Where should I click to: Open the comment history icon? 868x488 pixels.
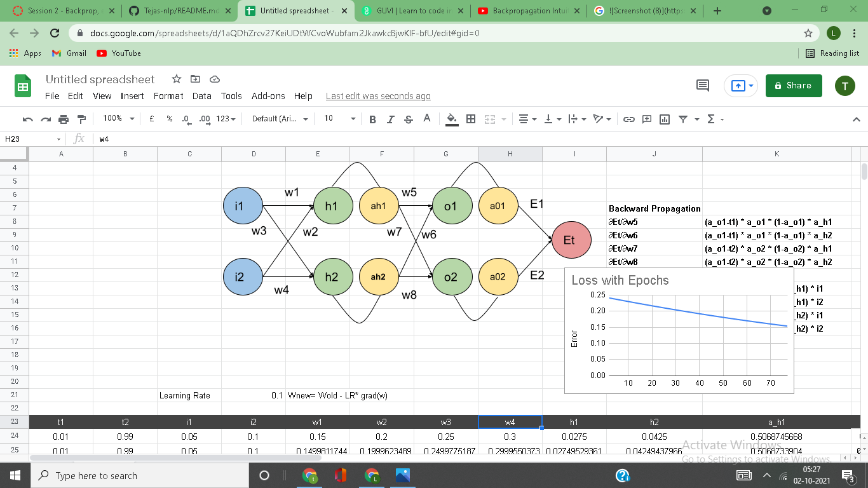pyautogui.click(x=702, y=86)
